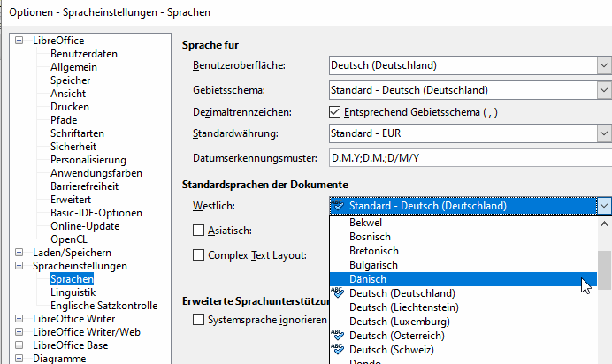Expand the LibreOffice Writer/Web node

[19, 331]
